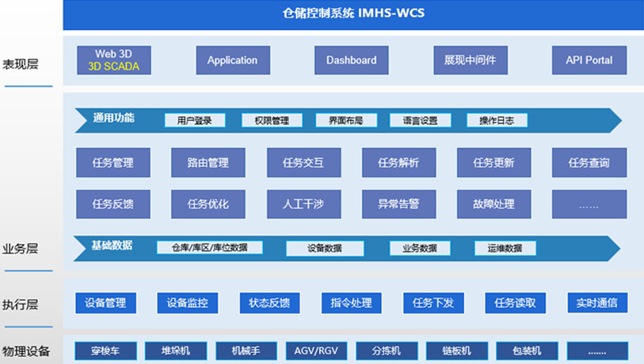
Task: Select 权限管理 in the 通用功能 bar
Action: [x=272, y=120]
